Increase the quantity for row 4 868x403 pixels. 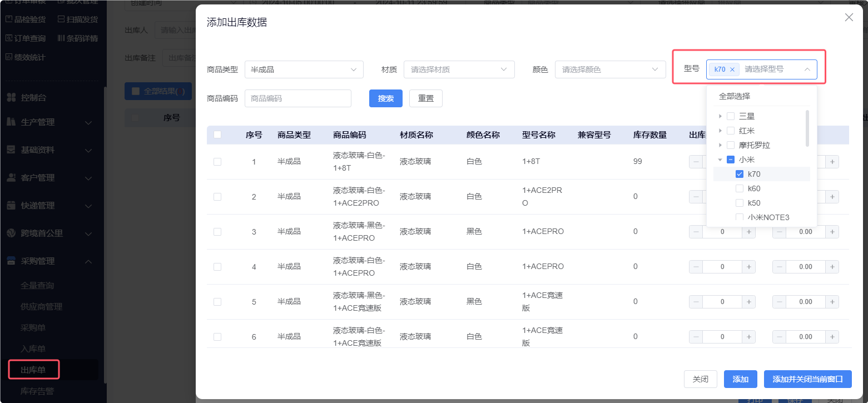tap(749, 267)
